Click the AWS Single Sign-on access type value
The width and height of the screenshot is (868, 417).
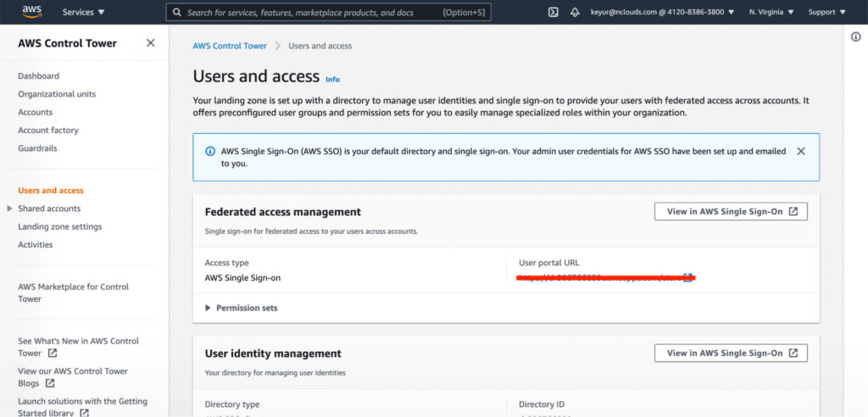coord(242,278)
